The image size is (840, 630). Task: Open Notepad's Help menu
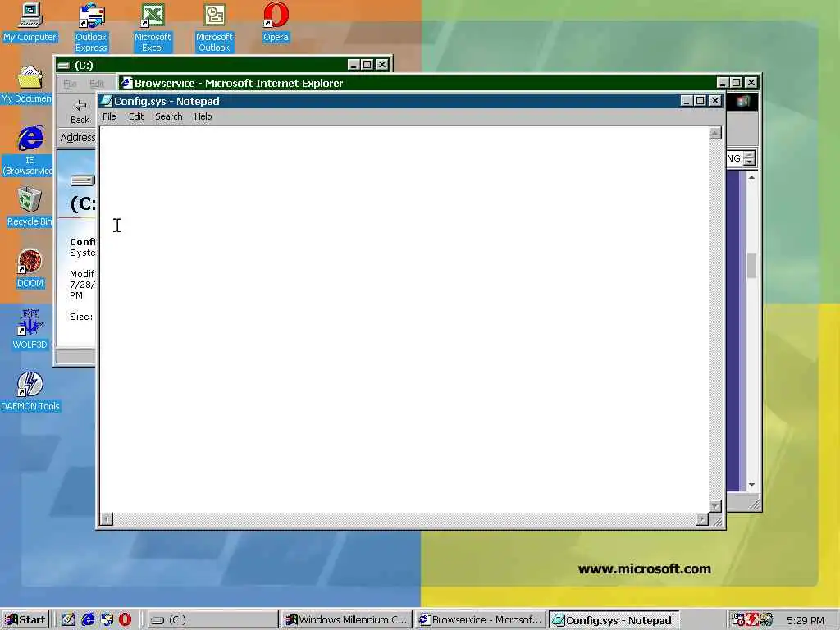[203, 116]
